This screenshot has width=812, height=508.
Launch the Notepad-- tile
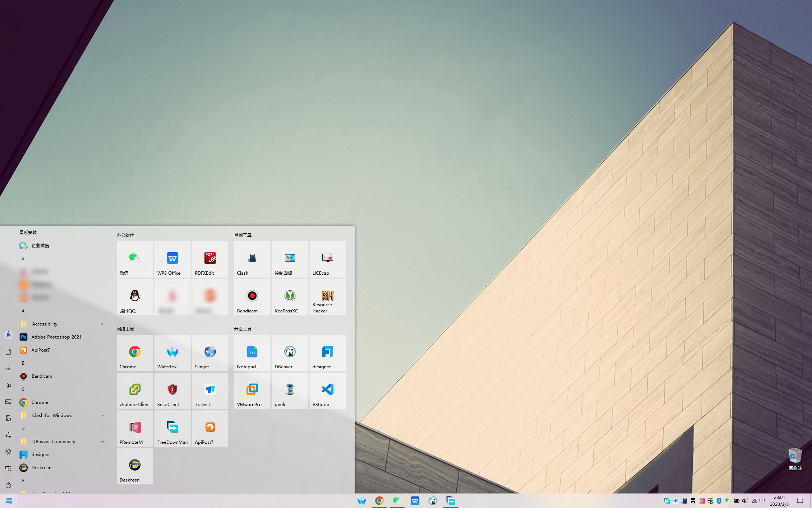click(x=252, y=353)
